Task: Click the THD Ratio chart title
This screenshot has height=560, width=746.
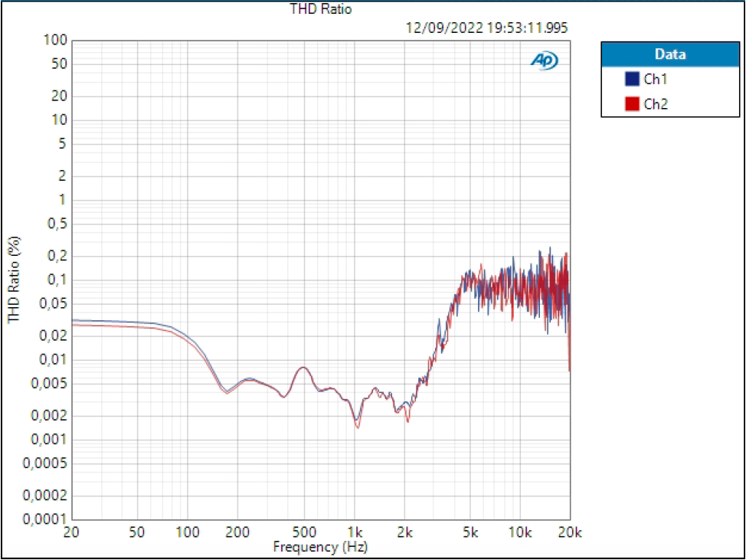Action: (322, 10)
